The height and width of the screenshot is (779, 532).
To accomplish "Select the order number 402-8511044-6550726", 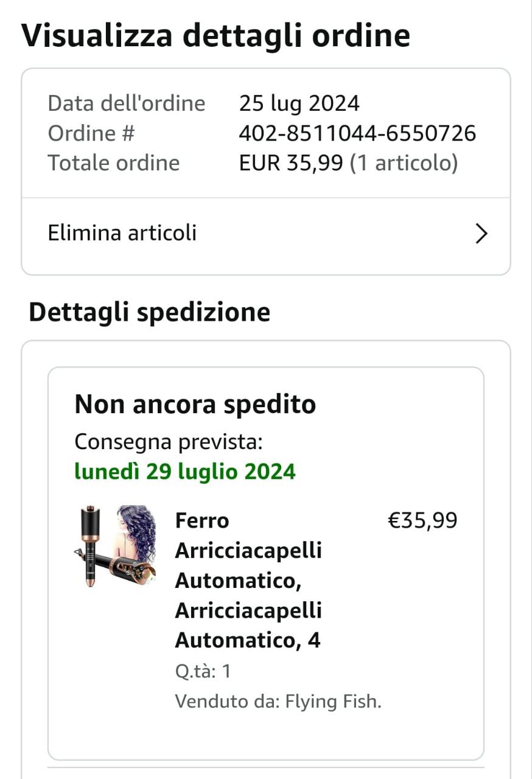I will coord(357,133).
